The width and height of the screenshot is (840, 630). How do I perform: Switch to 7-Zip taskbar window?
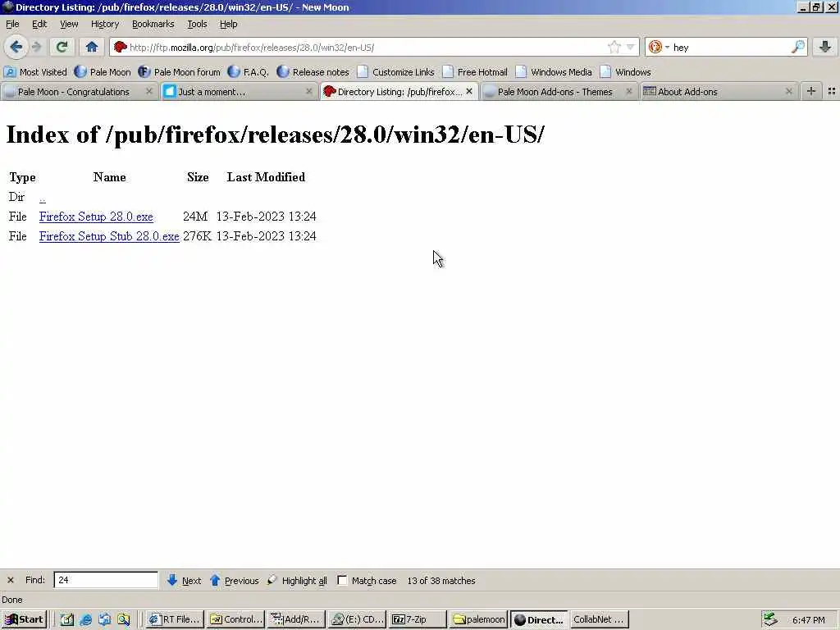coord(418,620)
